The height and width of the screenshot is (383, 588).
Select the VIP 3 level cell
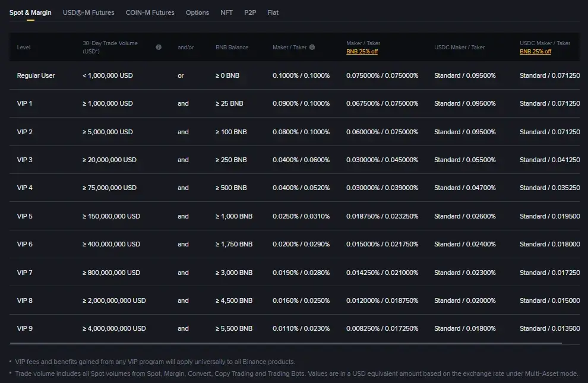pyautogui.click(x=25, y=160)
